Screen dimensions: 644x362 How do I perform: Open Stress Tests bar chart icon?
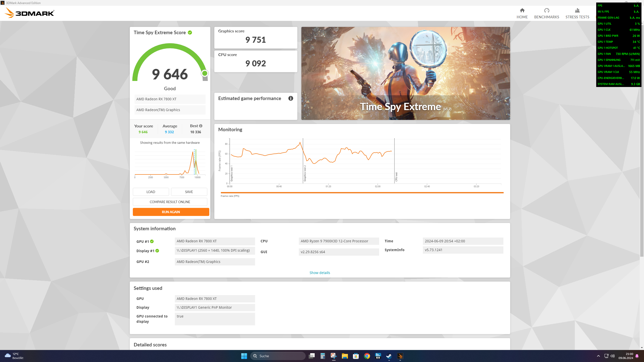coord(577,10)
